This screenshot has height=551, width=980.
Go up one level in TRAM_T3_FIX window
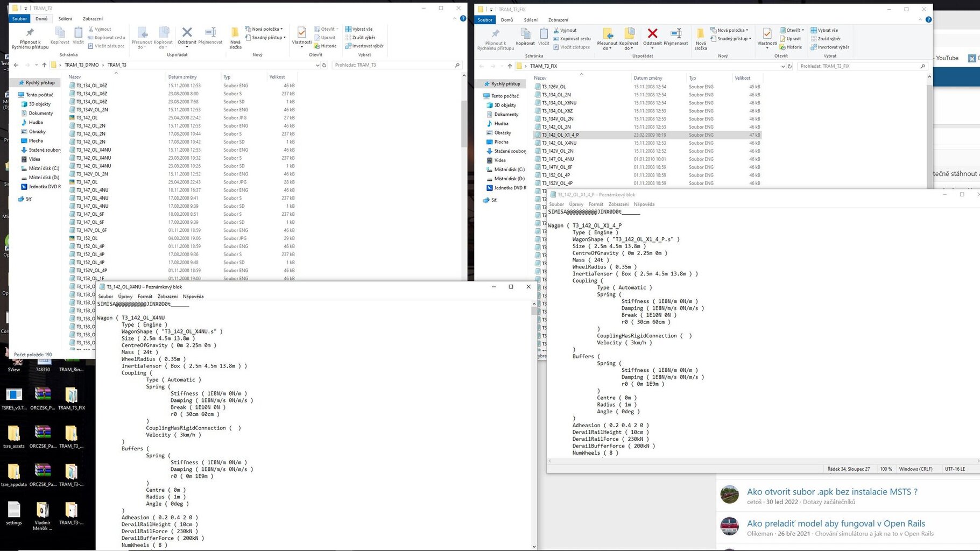[510, 66]
